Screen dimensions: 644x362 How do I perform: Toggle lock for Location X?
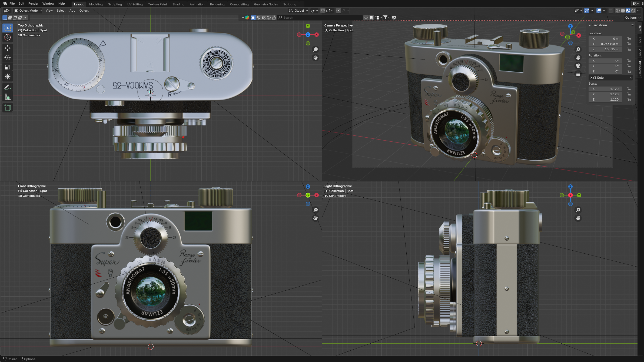pyautogui.click(x=629, y=39)
